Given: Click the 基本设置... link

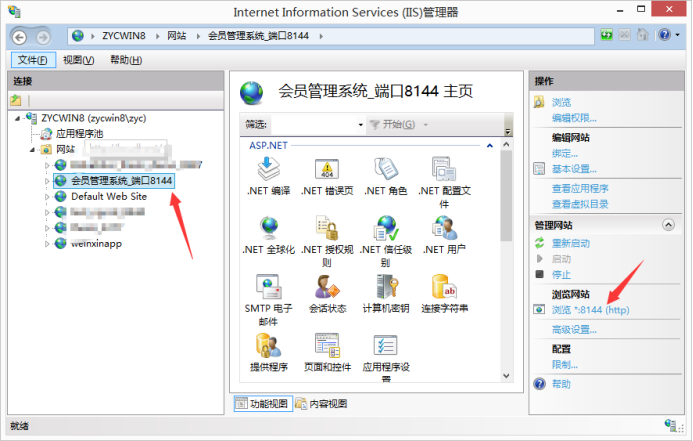Looking at the screenshot, I should (x=574, y=169).
